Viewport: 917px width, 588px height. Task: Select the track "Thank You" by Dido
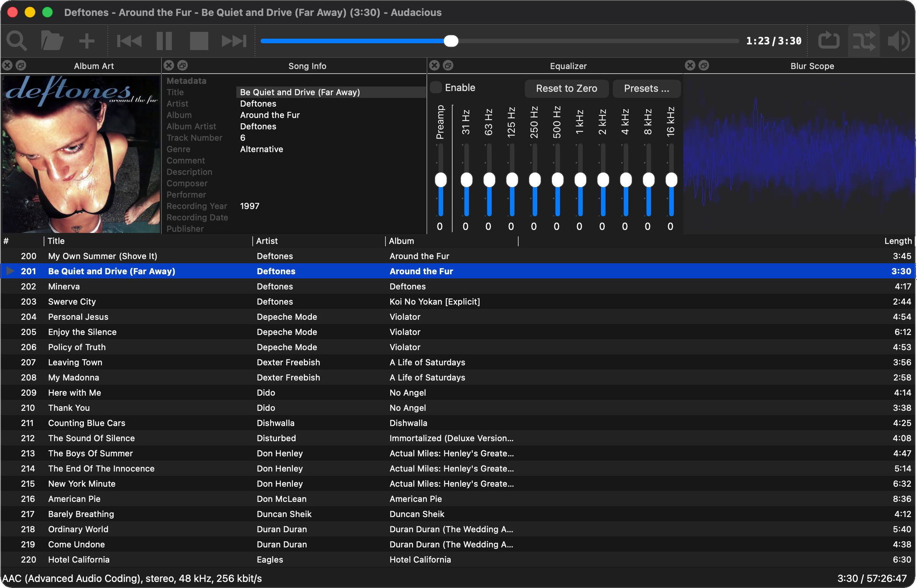(458, 408)
